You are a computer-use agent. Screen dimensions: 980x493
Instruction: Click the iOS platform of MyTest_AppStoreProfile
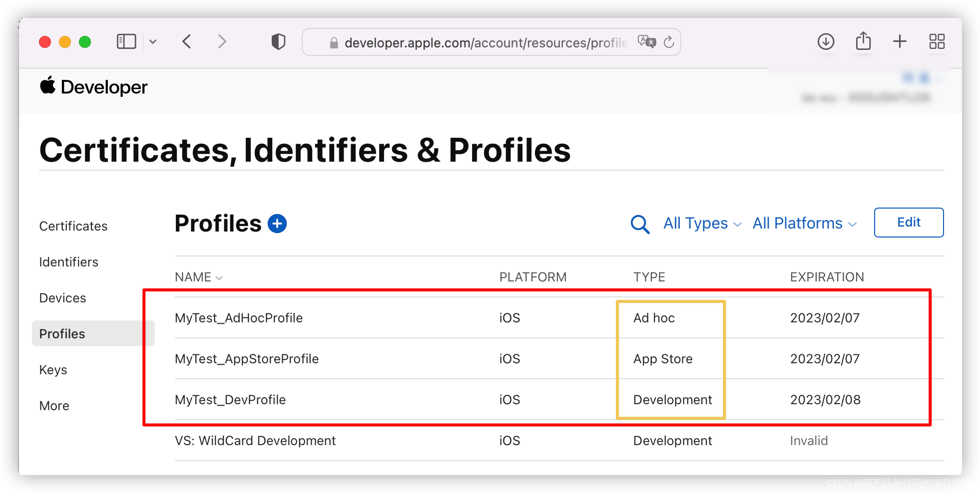pyautogui.click(x=509, y=359)
